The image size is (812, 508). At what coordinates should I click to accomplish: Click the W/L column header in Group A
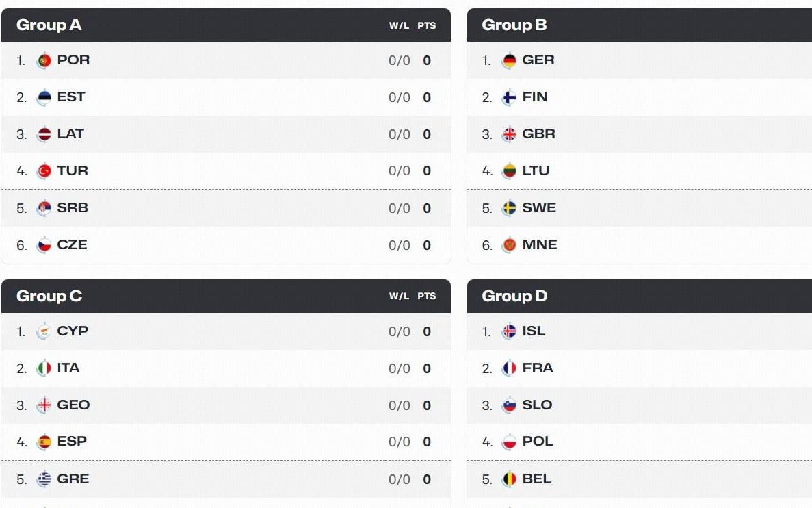click(x=399, y=25)
